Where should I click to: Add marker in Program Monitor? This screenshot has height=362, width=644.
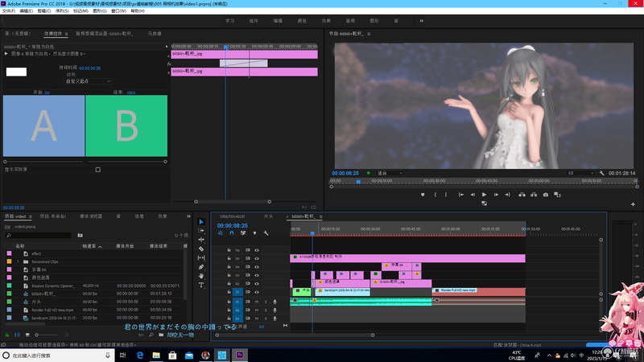coord(423,195)
